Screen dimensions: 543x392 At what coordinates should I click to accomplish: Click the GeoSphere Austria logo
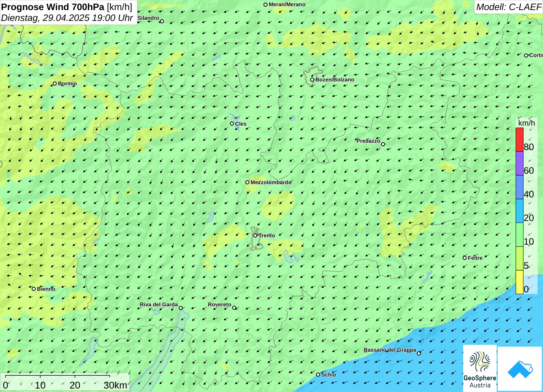(x=480, y=368)
